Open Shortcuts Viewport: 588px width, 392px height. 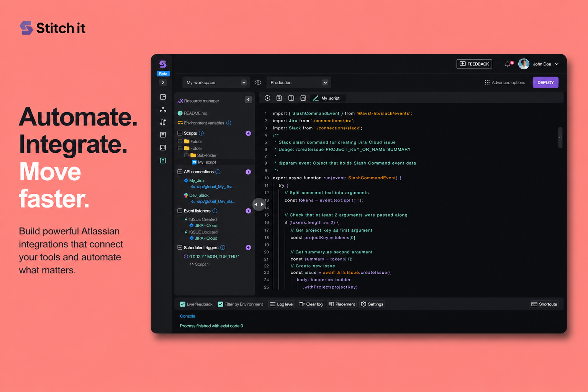544,304
